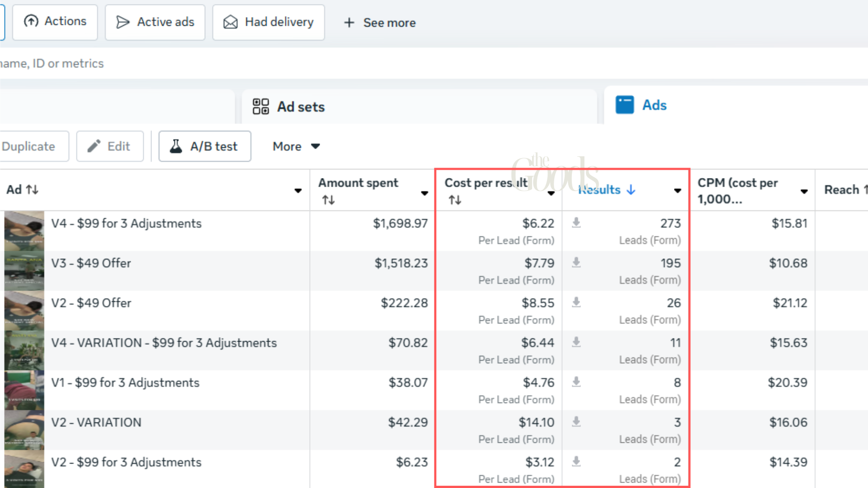
Task: Sort by the Ad column arrows
Action: [32, 190]
